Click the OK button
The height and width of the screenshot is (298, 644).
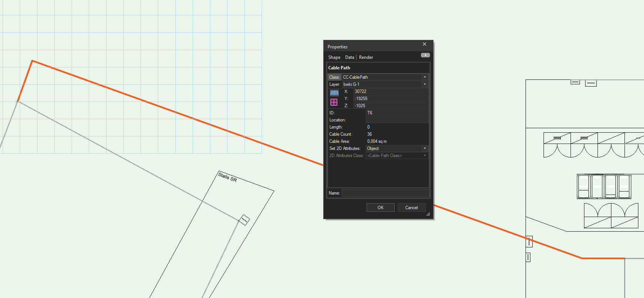coord(380,208)
